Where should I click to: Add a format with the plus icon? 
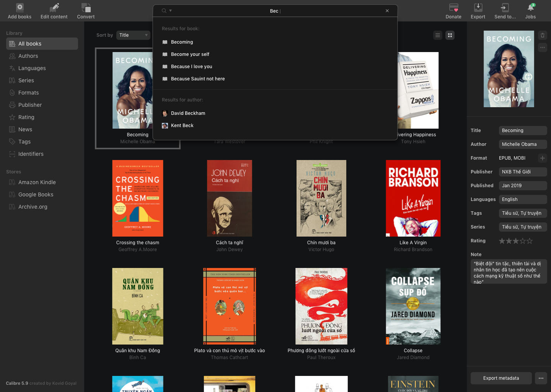click(x=543, y=158)
